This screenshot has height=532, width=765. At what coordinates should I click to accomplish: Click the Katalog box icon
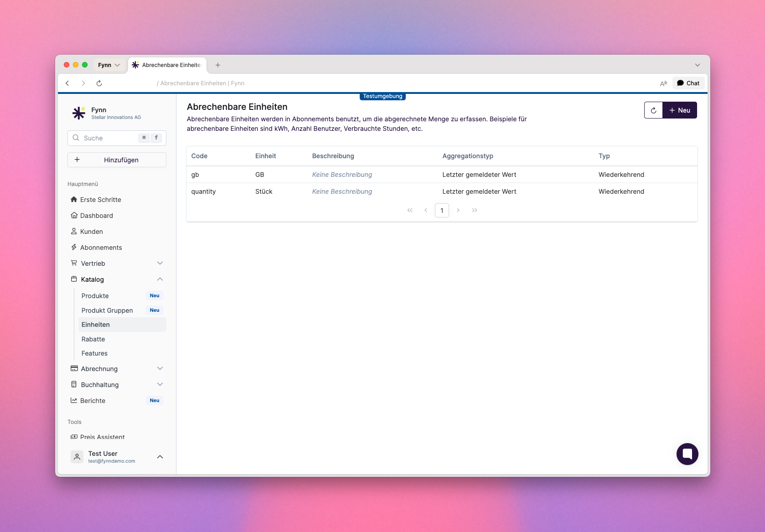click(x=74, y=279)
